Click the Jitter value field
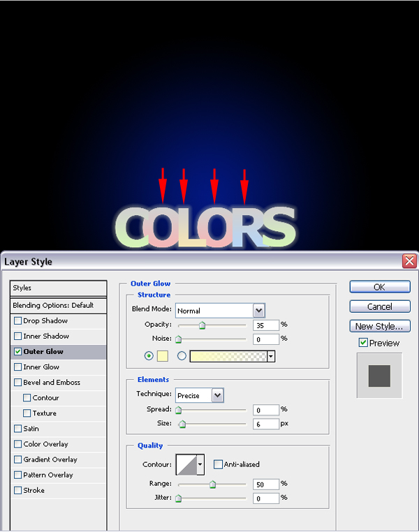 (266, 498)
